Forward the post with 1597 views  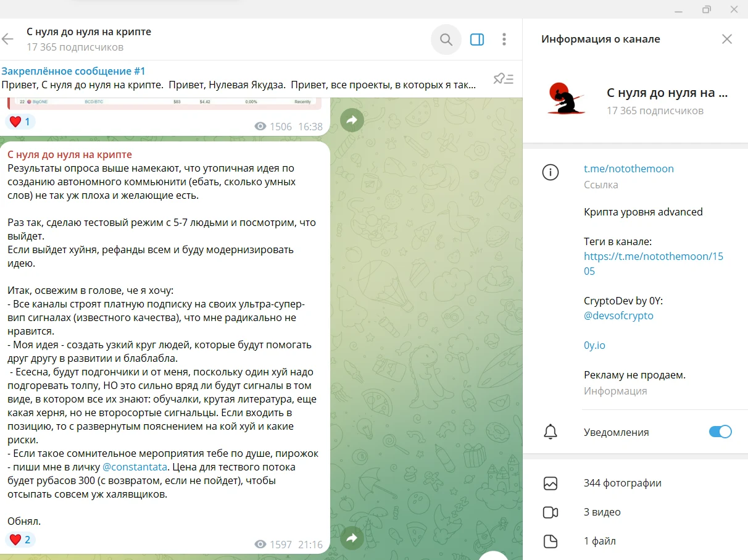[x=352, y=538]
